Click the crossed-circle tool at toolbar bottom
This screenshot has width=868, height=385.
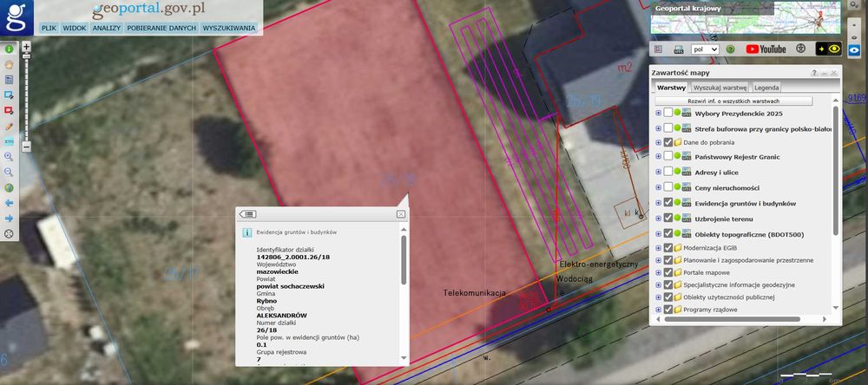9,233
